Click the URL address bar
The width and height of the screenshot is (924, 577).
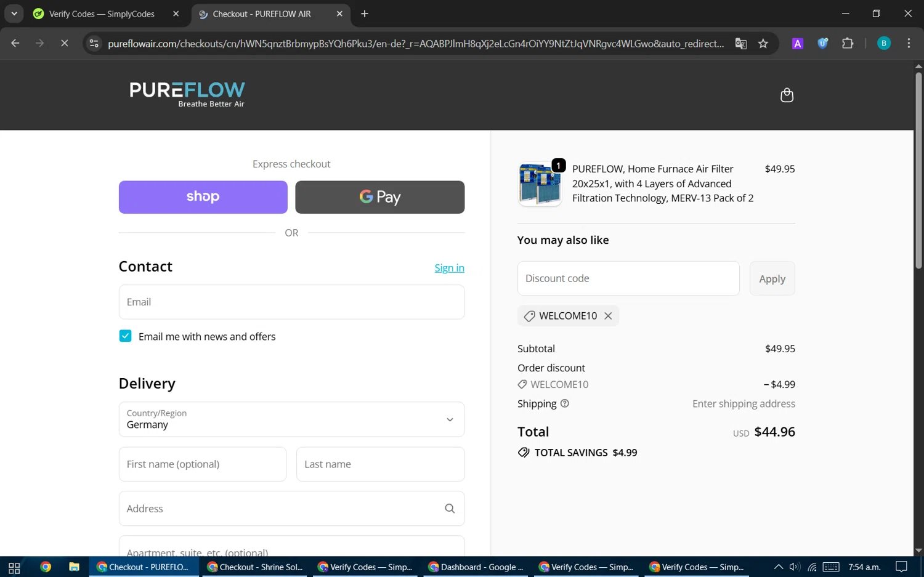pos(416,43)
